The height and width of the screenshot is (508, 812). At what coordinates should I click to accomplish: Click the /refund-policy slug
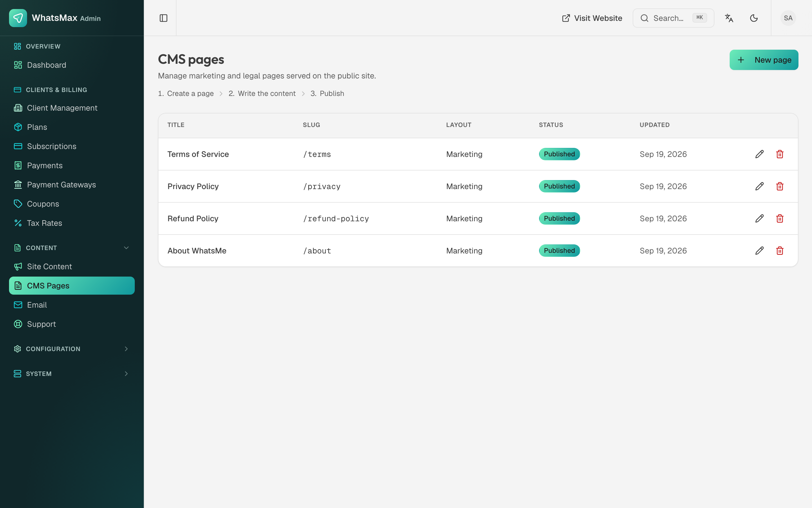pos(336,218)
